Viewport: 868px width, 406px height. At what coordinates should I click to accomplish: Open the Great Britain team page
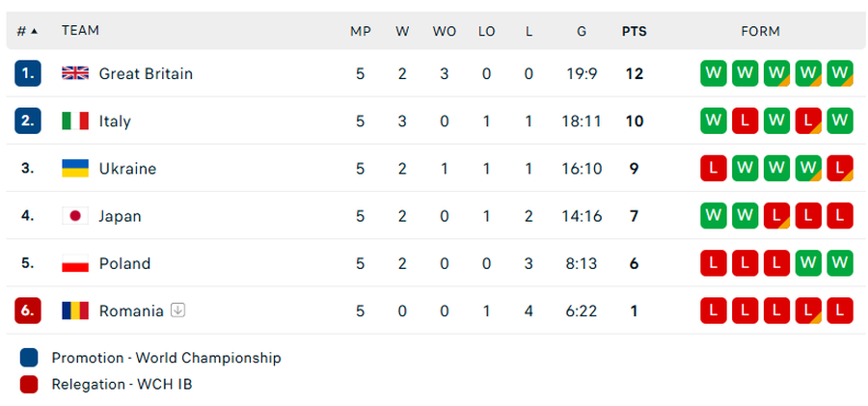pos(146,73)
